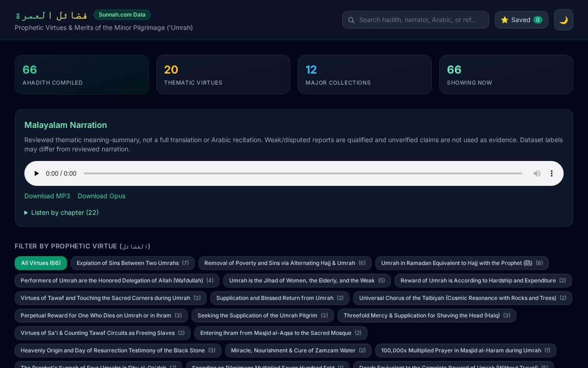This screenshot has width=588, height=368.
Task: Select Umrah is the Jihad of Women chip
Action: (307, 281)
